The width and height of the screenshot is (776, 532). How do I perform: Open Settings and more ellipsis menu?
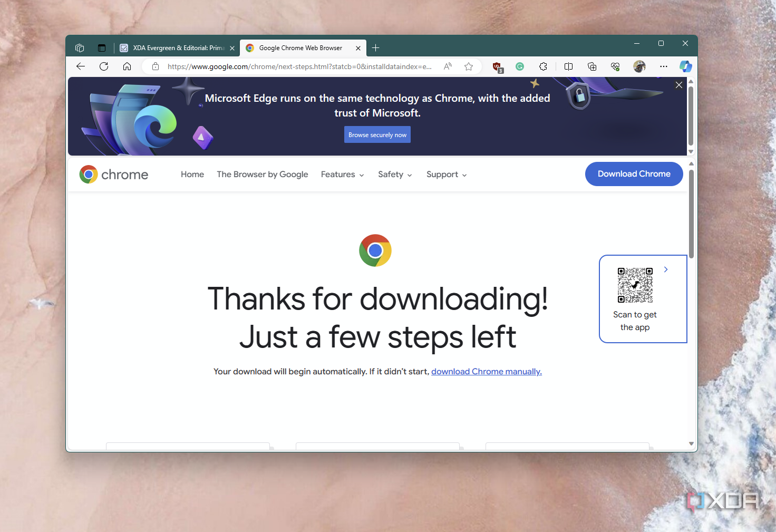tap(664, 66)
